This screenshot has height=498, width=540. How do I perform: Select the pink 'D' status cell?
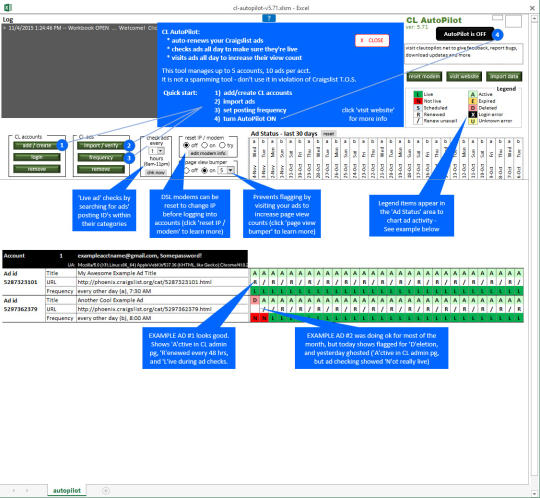pos(255,300)
